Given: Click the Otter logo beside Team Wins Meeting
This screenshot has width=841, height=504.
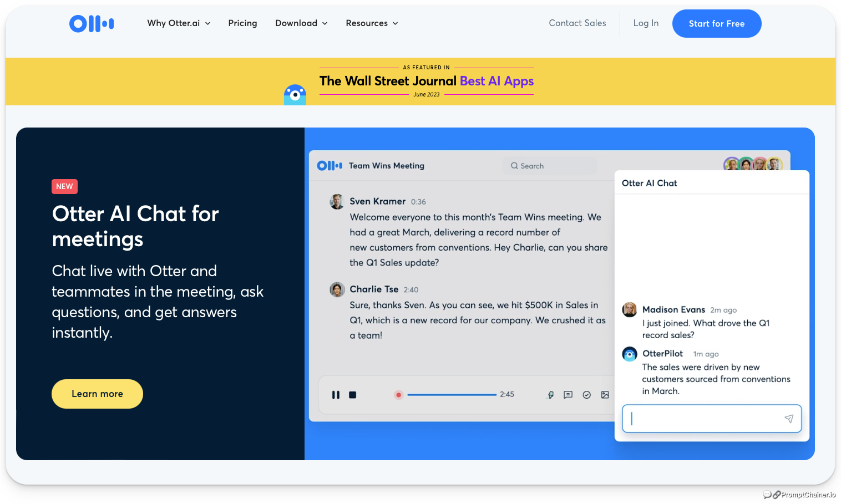Looking at the screenshot, I should pyautogui.click(x=330, y=166).
